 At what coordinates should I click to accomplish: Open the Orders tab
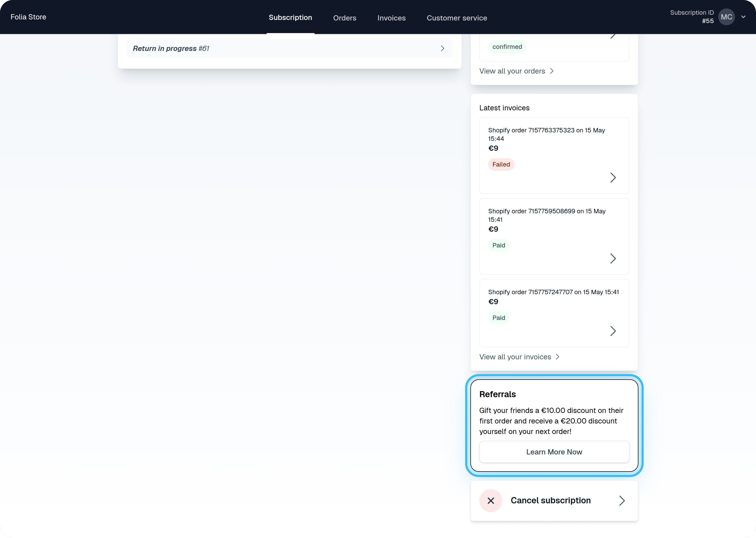[x=345, y=18]
